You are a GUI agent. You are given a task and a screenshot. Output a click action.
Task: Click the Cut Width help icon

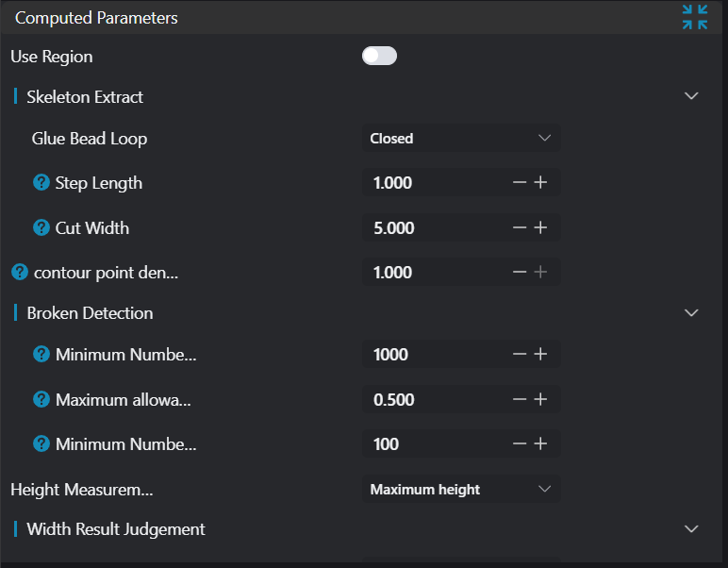coord(41,227)
